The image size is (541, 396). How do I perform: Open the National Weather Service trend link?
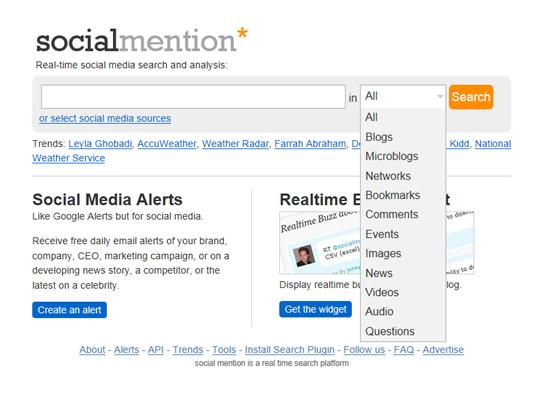[x=69, y=158]
